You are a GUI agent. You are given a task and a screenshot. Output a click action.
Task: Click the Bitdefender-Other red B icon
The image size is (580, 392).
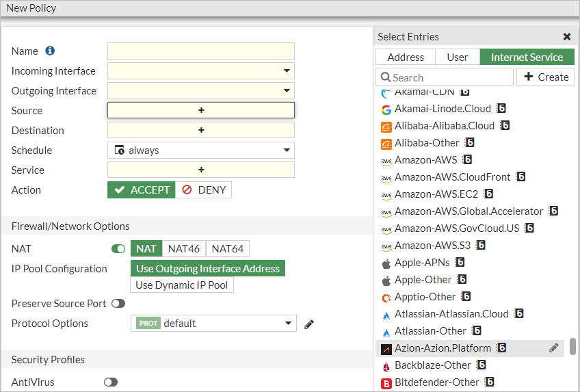tap(386, 383)
